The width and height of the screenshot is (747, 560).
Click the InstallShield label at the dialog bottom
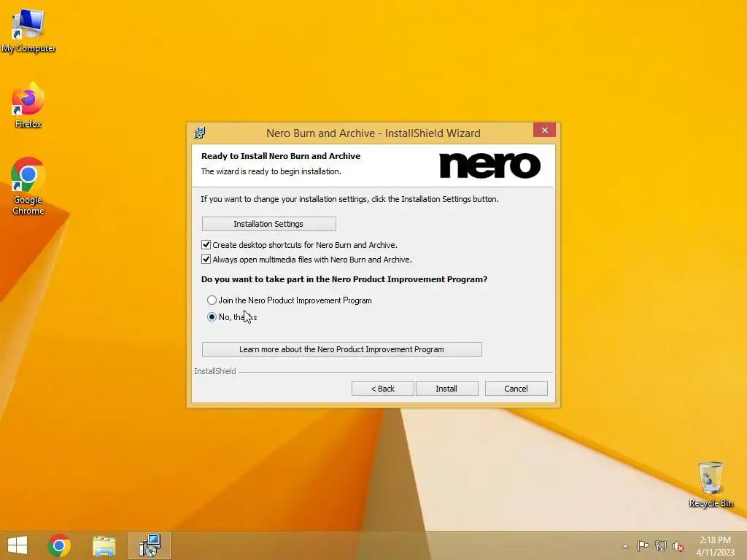point(215,371)
